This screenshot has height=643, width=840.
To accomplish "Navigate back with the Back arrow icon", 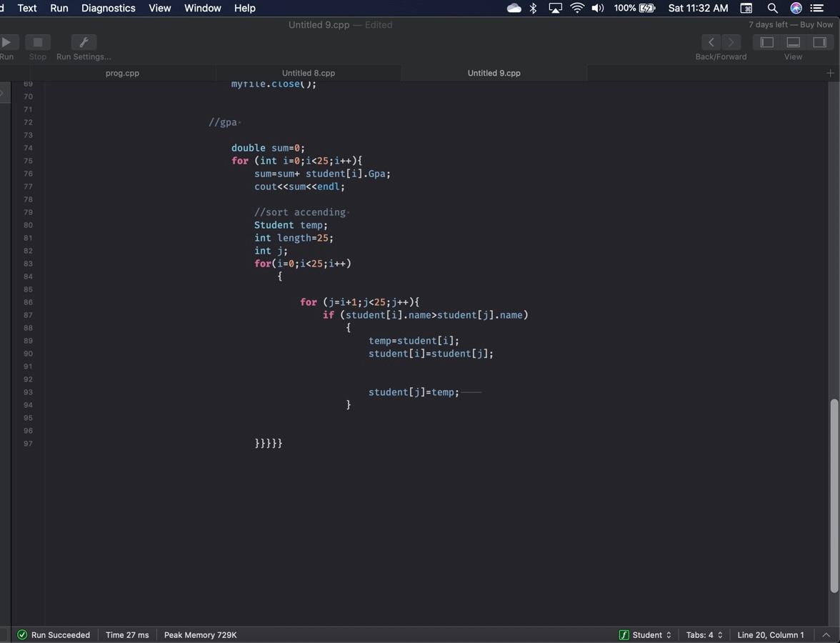I will click(711, 42).
